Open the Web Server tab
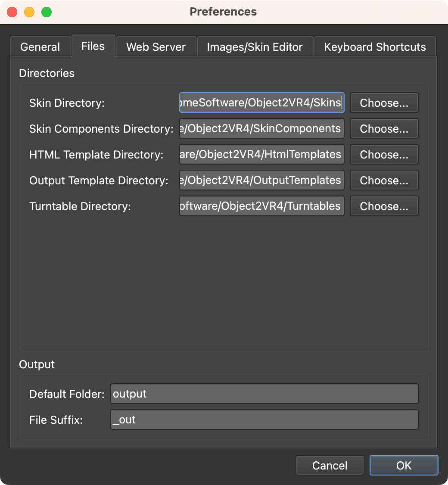448x485 pixels. 156,47
